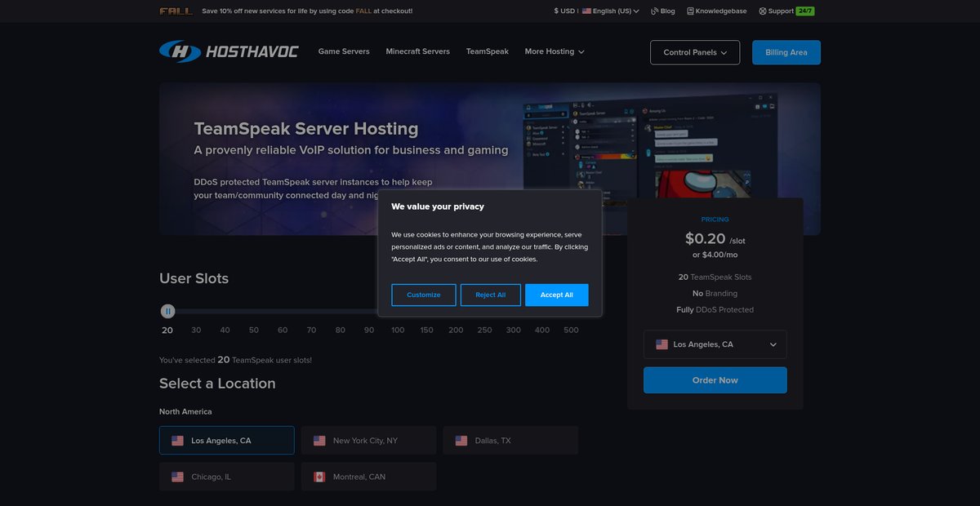Click the user slots slider handle
Screen dimensions: 980x506
(x=167, y=311)
